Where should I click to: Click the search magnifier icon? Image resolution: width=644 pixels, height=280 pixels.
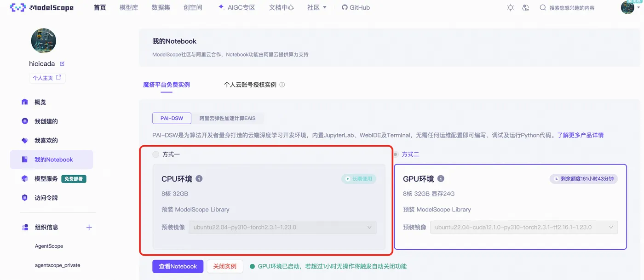[543, 8]
